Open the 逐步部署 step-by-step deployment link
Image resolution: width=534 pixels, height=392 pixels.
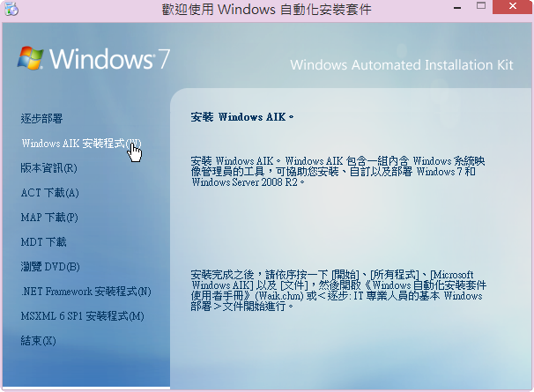41,119
